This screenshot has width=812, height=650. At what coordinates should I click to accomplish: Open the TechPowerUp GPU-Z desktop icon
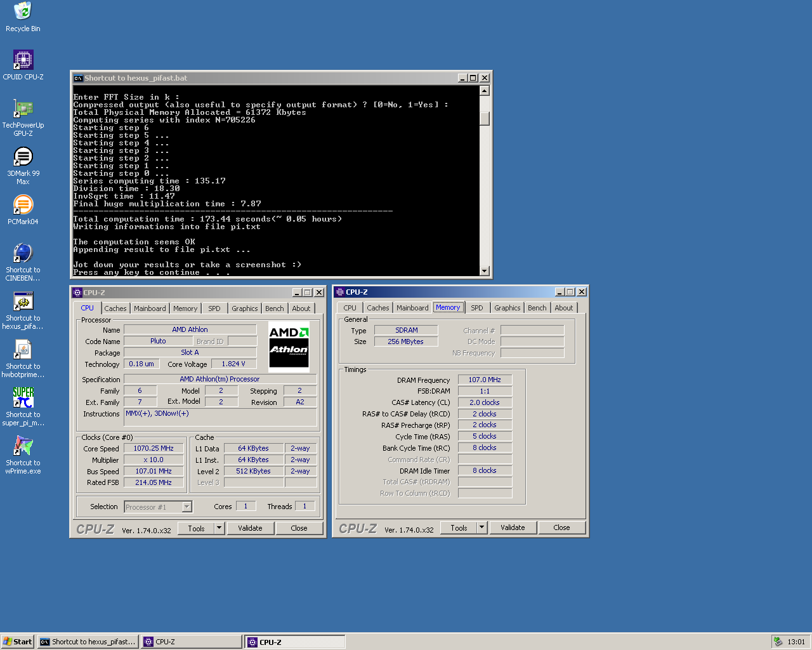coord(23,117)
